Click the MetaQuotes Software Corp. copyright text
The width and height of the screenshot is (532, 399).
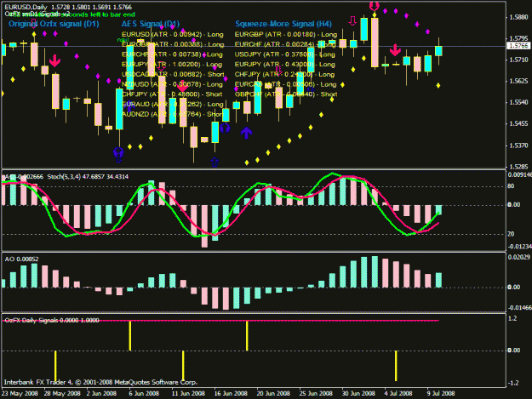(x=100, y=382)
